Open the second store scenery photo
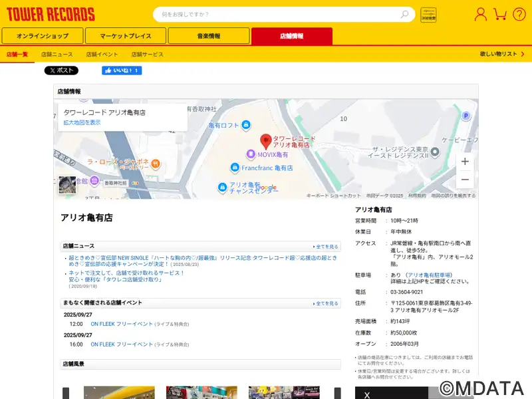532x399 pixels. click(201, 392)
